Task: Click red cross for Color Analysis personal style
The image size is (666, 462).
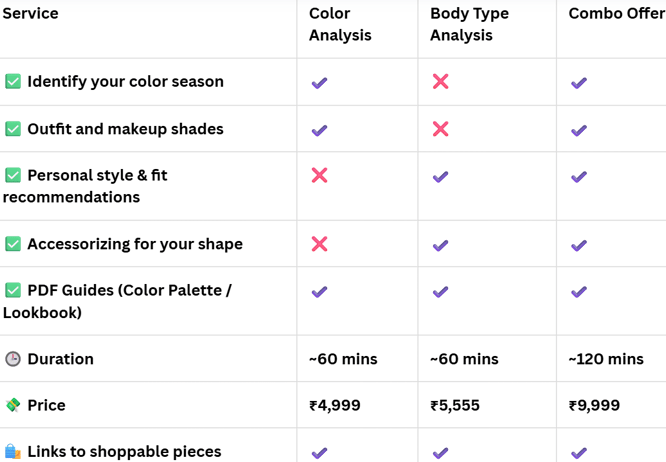Action: click(319, 175)
